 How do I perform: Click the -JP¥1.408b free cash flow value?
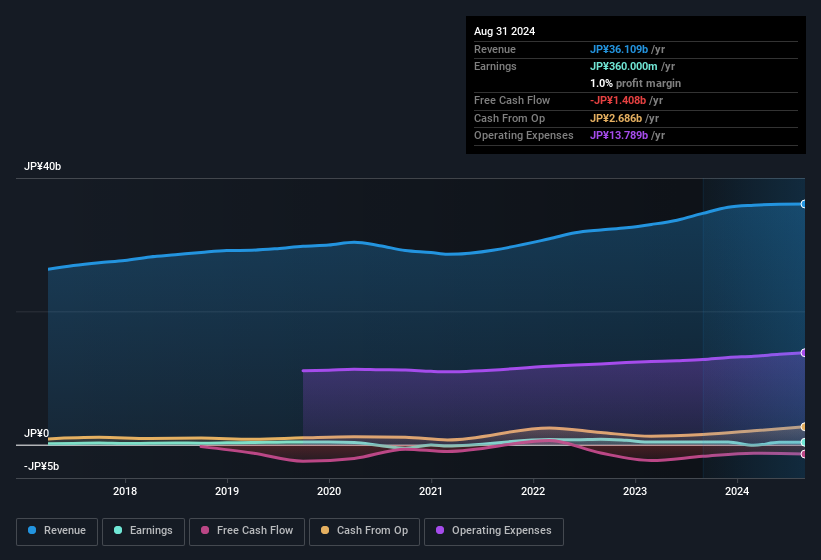[x=618, y=100]
